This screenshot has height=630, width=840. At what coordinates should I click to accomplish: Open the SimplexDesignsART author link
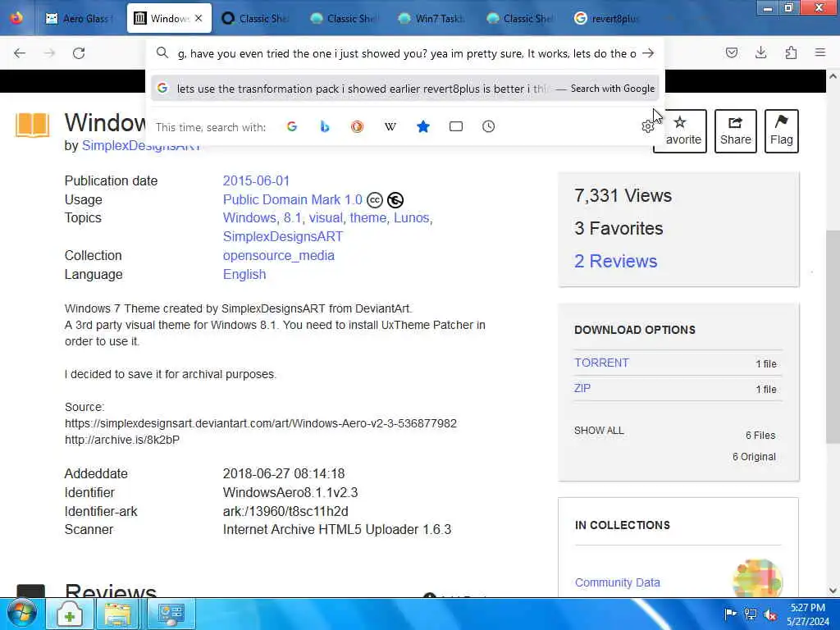click(x=141, y=146)
